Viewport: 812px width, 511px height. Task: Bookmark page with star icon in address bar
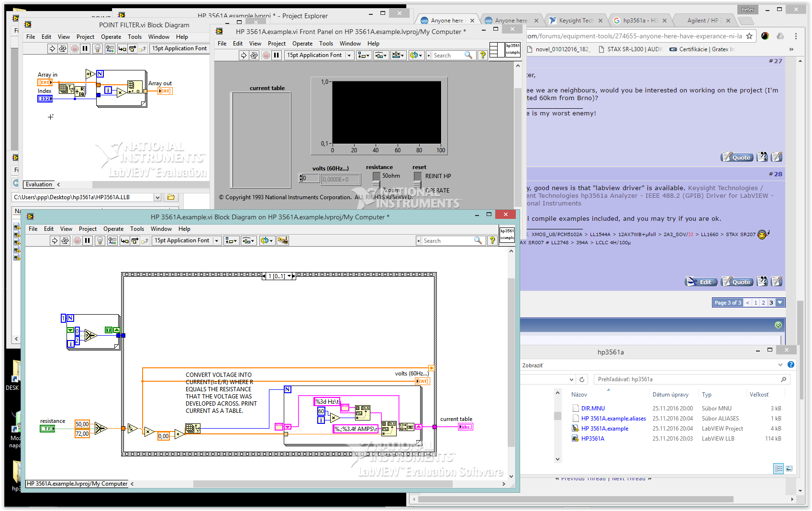coord(749,36)
